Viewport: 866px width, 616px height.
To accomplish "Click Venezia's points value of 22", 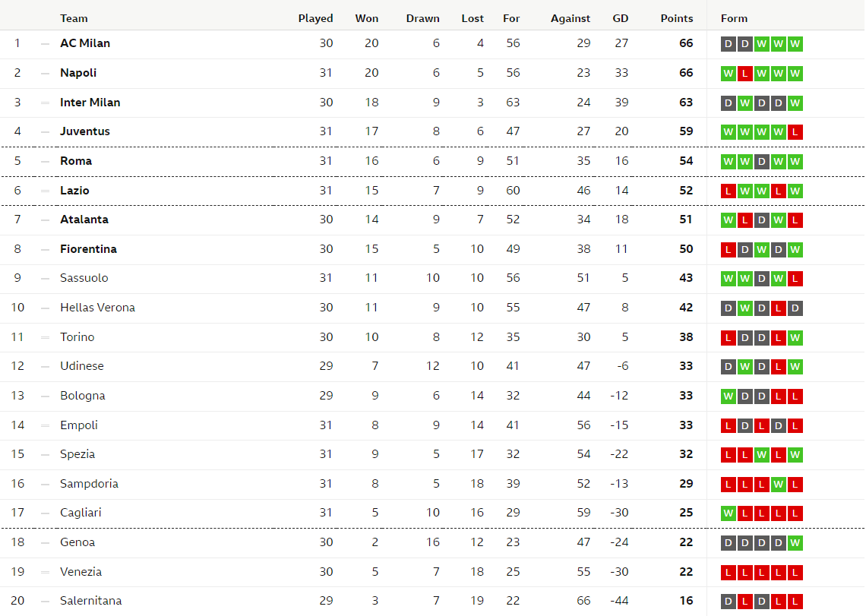I will tap(686, 572).
